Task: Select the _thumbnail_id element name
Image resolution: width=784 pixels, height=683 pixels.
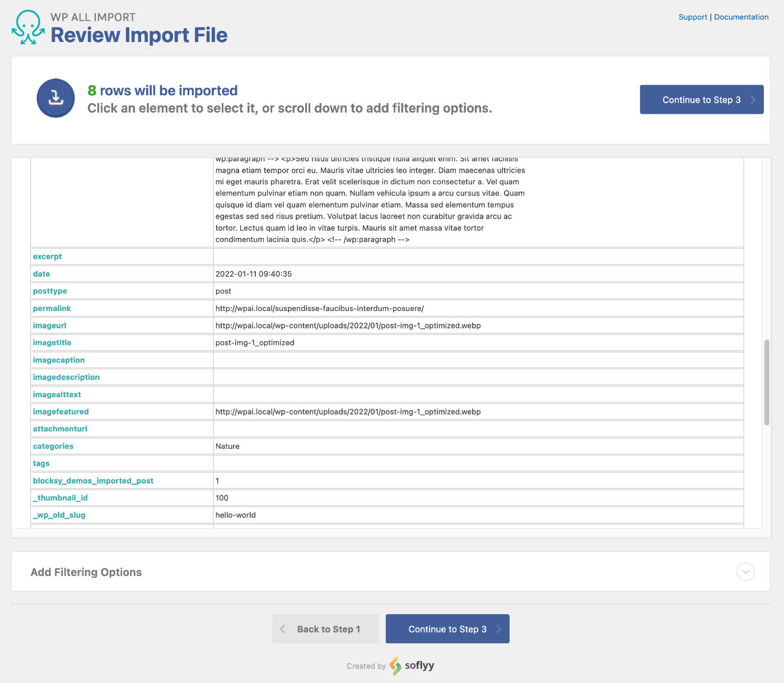Action: [x=60, y=498]
